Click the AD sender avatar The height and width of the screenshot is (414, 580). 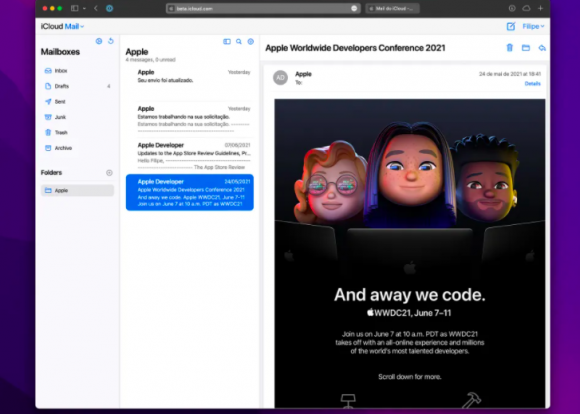(280, 78)
